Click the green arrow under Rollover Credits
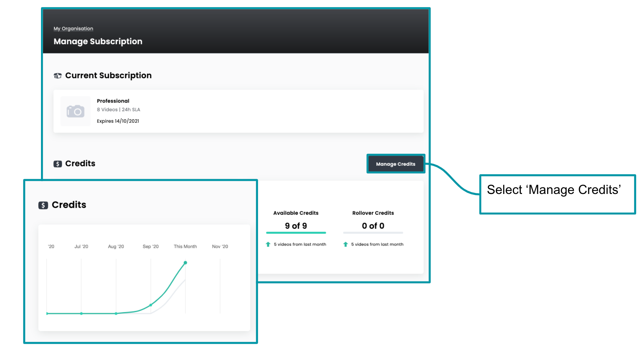 tap(345, 244)
